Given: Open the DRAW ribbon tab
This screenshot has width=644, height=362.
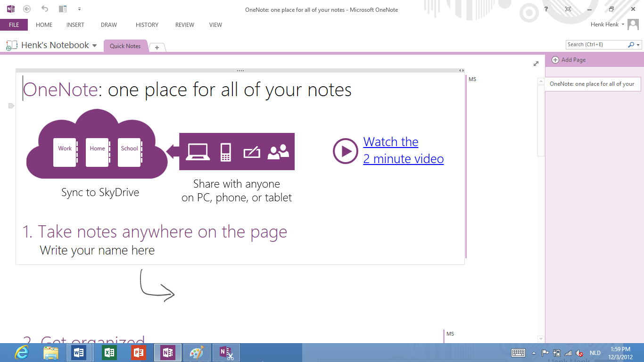Looking at the screenshot, I should tap(109, 25).
